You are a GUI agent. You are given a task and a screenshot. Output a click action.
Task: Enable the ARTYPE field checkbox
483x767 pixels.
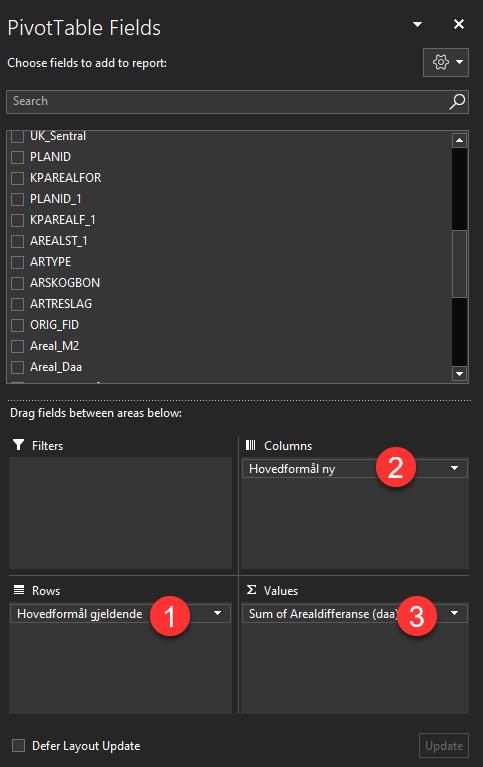click(17, 262)
